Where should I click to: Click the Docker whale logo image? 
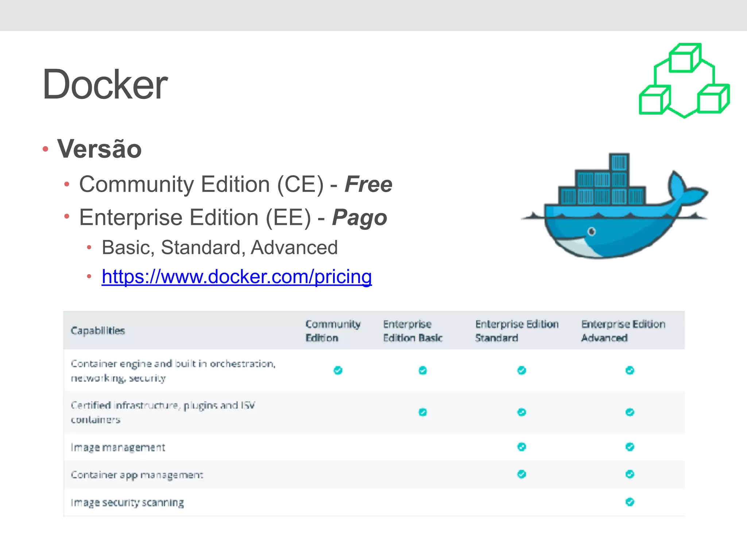point(615,206)
